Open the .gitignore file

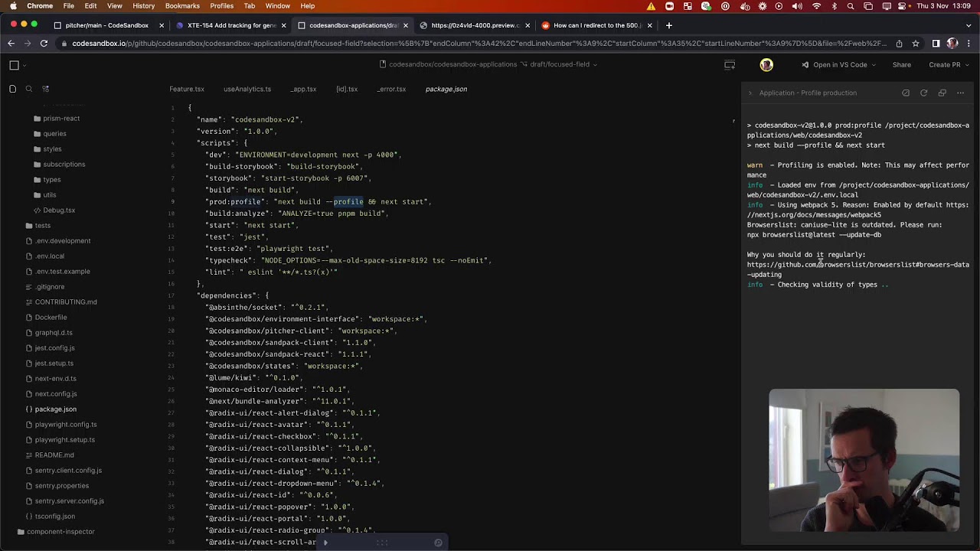pos(50,287)
